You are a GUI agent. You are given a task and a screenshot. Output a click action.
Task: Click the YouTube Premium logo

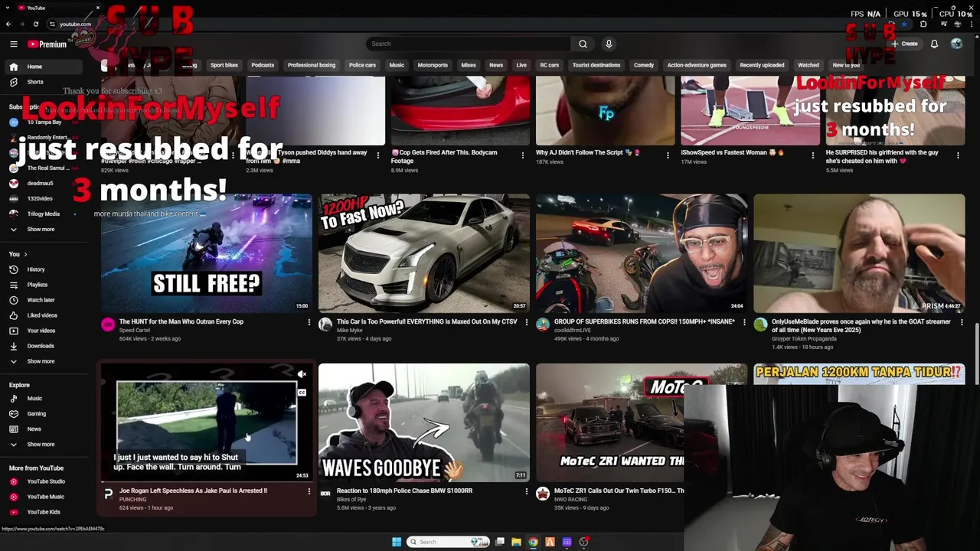click(47, 44)
